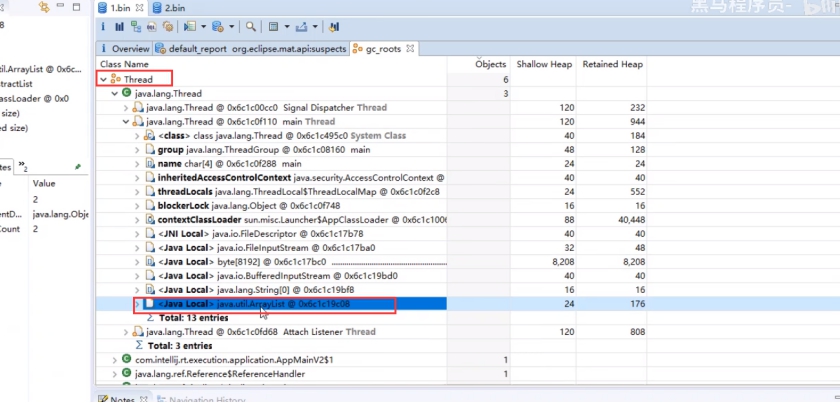This screenshot has width=840, height=403.
Task: Click the link-with-editor icon in left panel
Action: point(45,7)
